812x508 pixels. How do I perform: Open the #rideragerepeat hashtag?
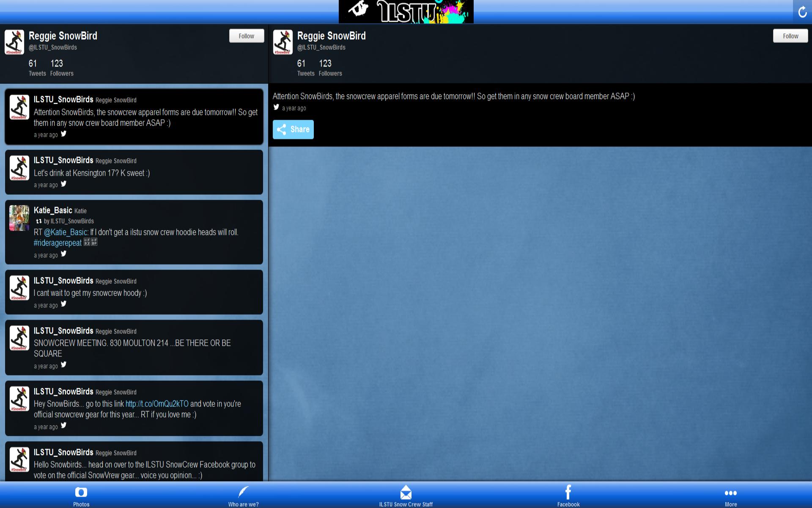click(x=58, y=243)
